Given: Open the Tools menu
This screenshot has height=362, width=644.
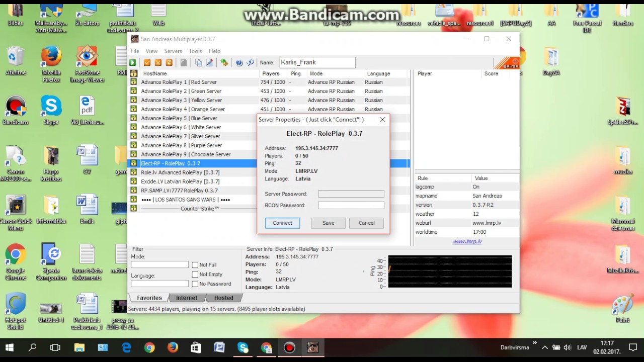Looking at the screenshot, I should coord(195,51).
